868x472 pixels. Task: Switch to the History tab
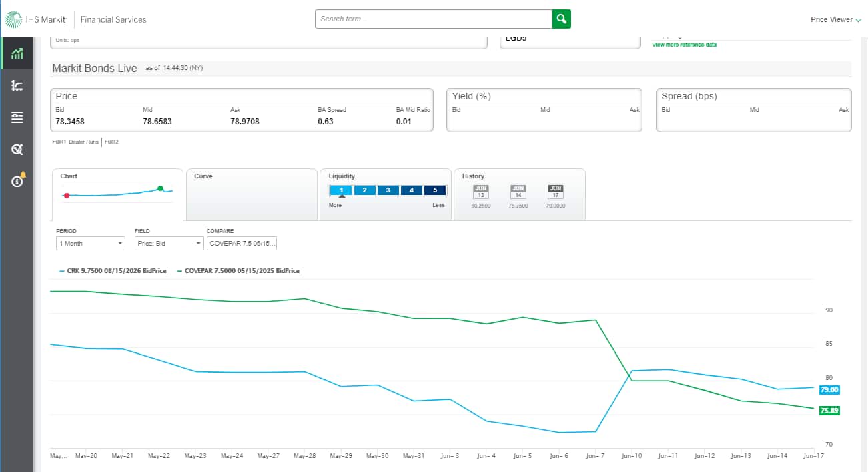[x=520, y=194]
